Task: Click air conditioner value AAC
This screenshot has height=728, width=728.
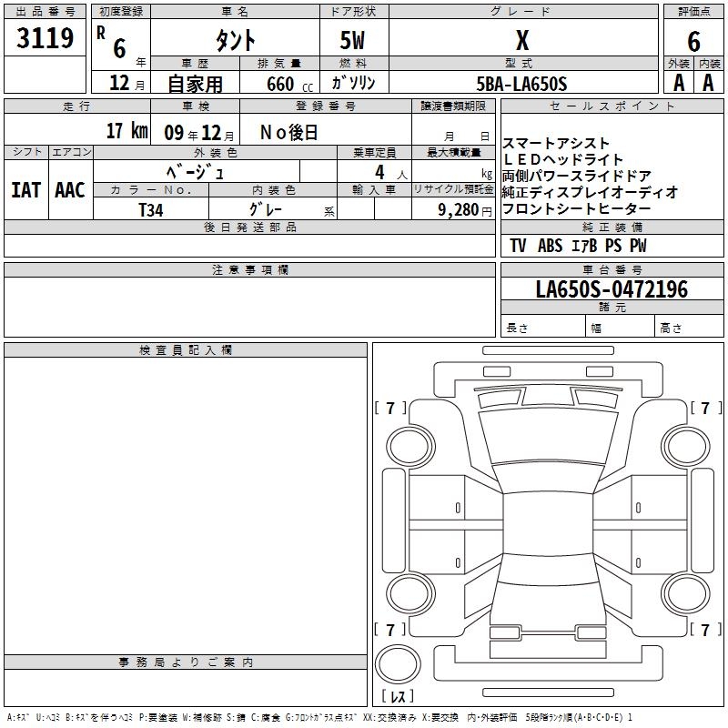Action: click(x=70, y=190)
